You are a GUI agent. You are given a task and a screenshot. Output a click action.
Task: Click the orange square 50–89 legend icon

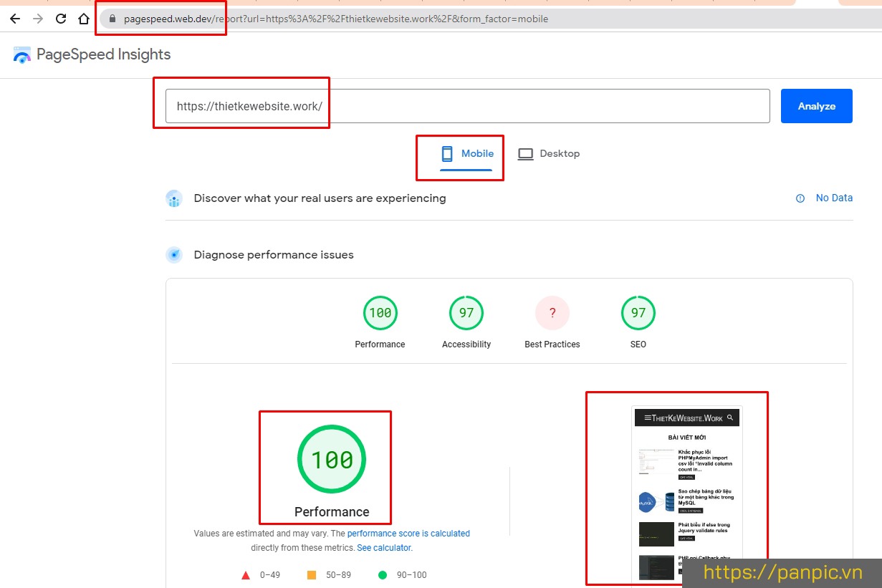coord(312,575)
